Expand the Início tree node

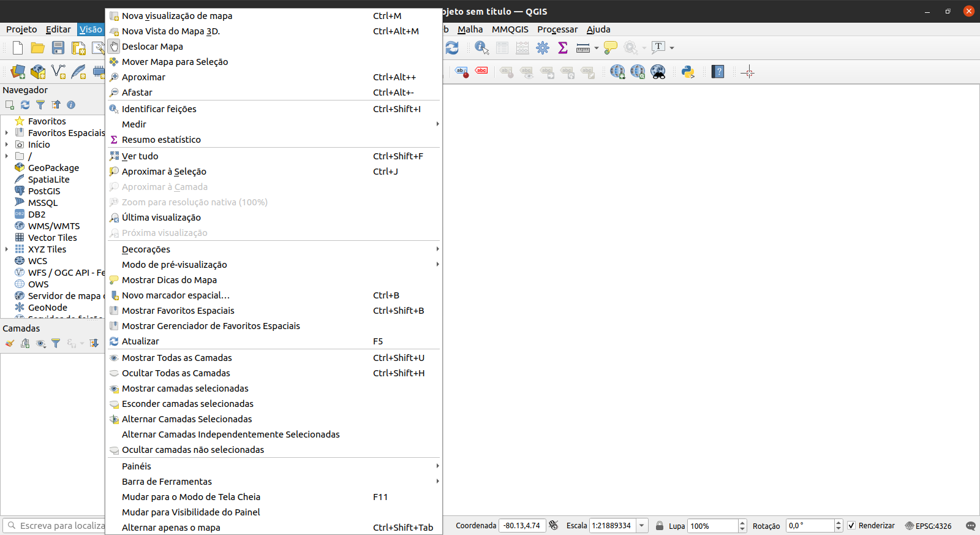7,145
